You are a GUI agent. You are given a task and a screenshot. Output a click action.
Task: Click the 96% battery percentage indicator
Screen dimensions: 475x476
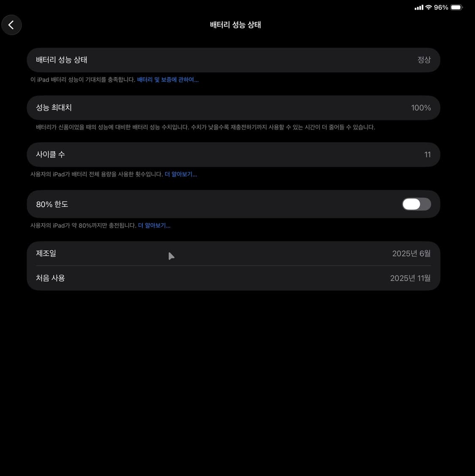click(441, 7)
